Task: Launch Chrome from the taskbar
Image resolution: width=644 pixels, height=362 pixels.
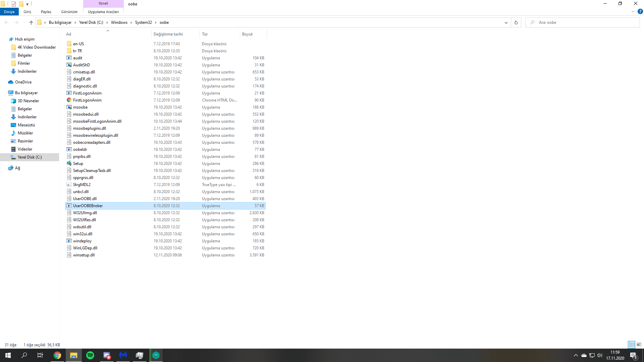Action: click(x=57, y=355)
